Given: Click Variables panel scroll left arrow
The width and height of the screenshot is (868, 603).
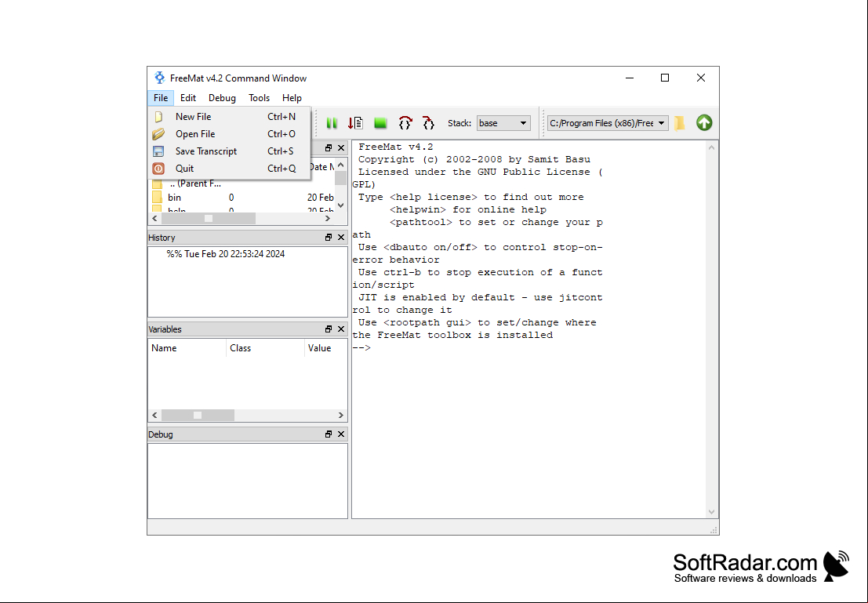Looking at the screenshot, I should [x=155, y=416].
